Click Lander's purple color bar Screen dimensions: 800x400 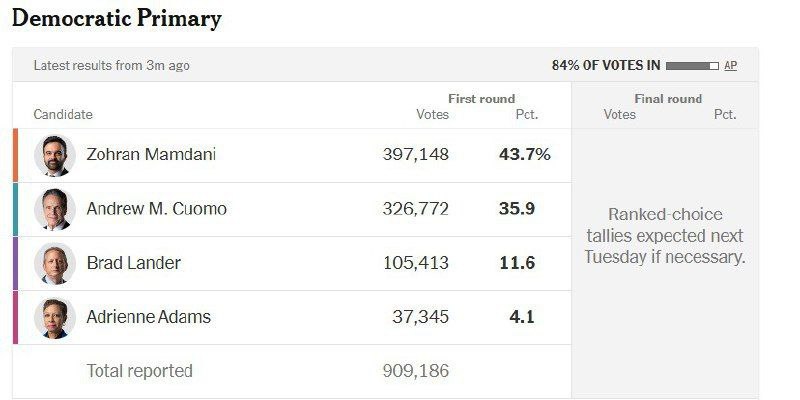coord(15,264)
